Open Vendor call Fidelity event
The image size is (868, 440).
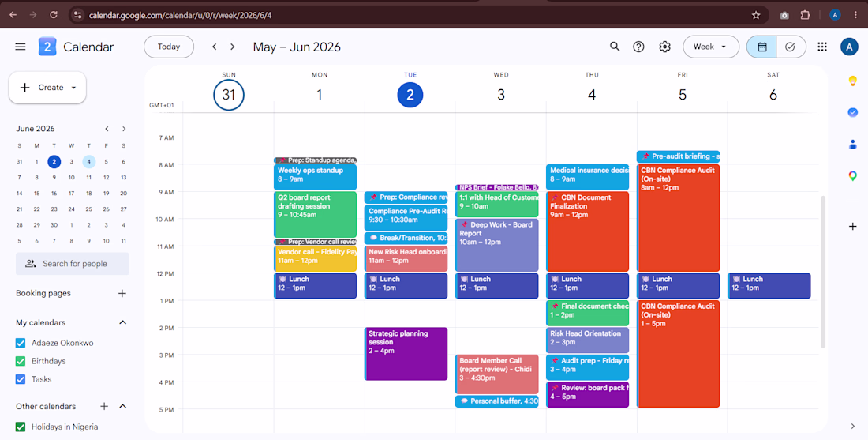point(315,259)
